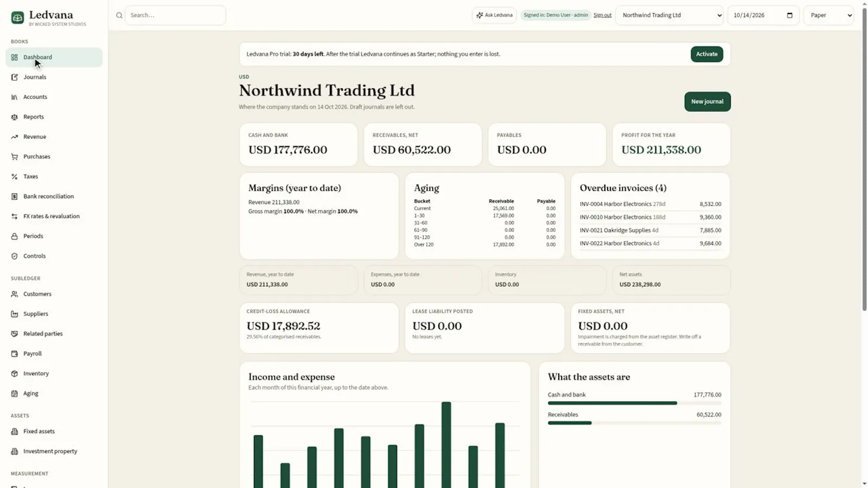
Task: Click the Profit for the Year card
Action: pyautogui.click(x=672, y=145)
